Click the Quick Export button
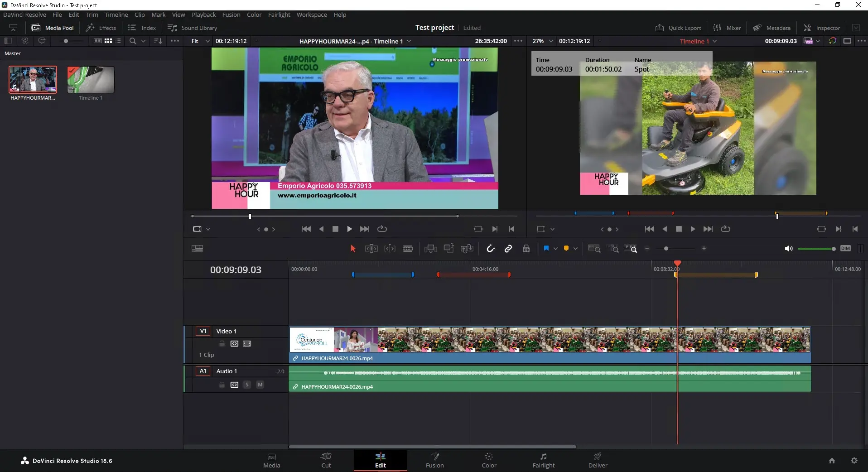 pos(678,28)
